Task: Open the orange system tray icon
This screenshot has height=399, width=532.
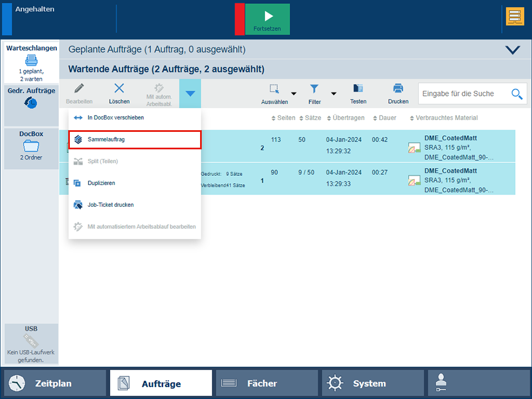Action: pos(515,16)
